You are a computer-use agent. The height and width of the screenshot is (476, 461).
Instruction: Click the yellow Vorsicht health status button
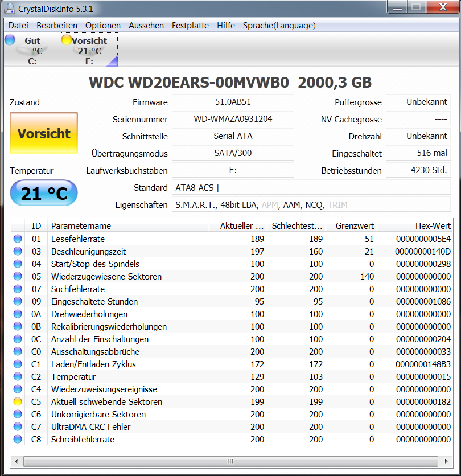[44, 133]
